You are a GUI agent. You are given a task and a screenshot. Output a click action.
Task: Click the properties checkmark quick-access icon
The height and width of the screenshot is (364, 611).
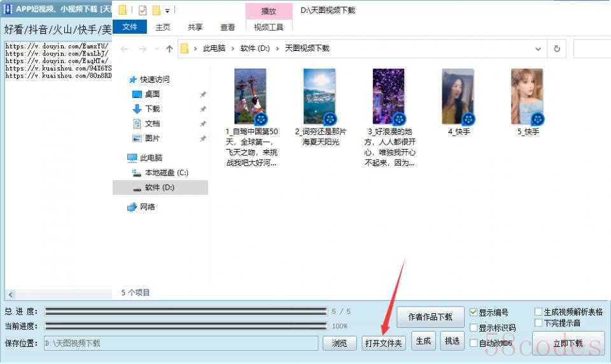pyautogui.click(x=143, y=10)
